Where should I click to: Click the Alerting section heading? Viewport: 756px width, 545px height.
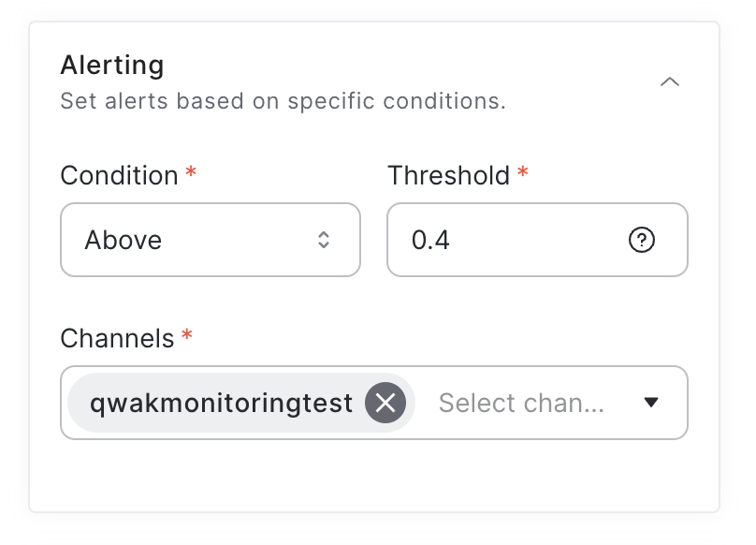[x=112, y=66]
